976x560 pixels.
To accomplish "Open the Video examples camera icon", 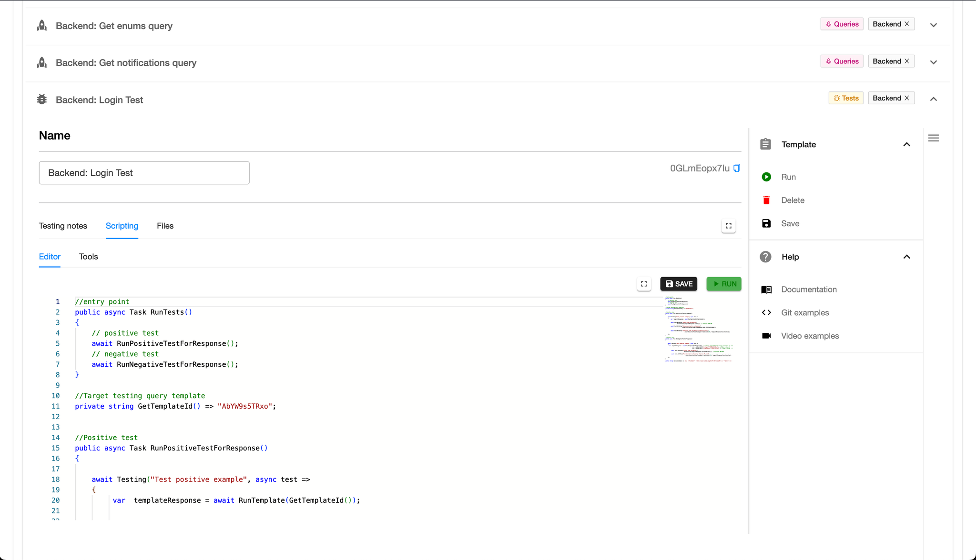I will click(x=766, y=336).
